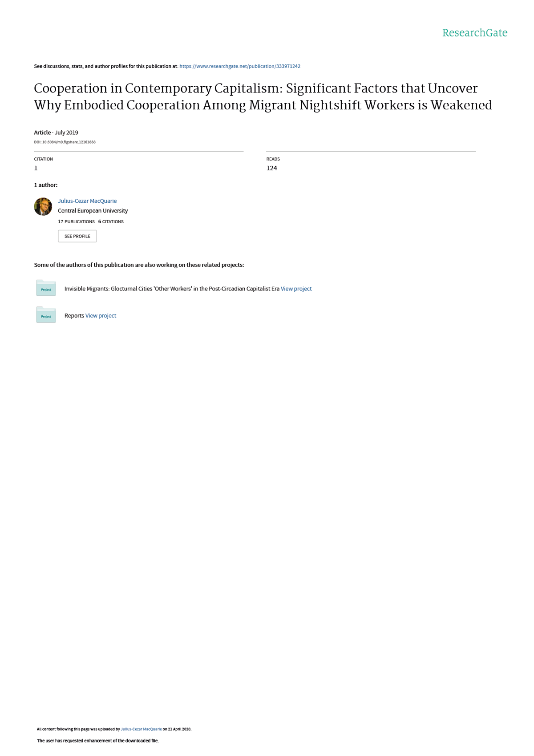Select the READS count value 124
Viewport: 534px width, 756px height.
pos(272,168)
